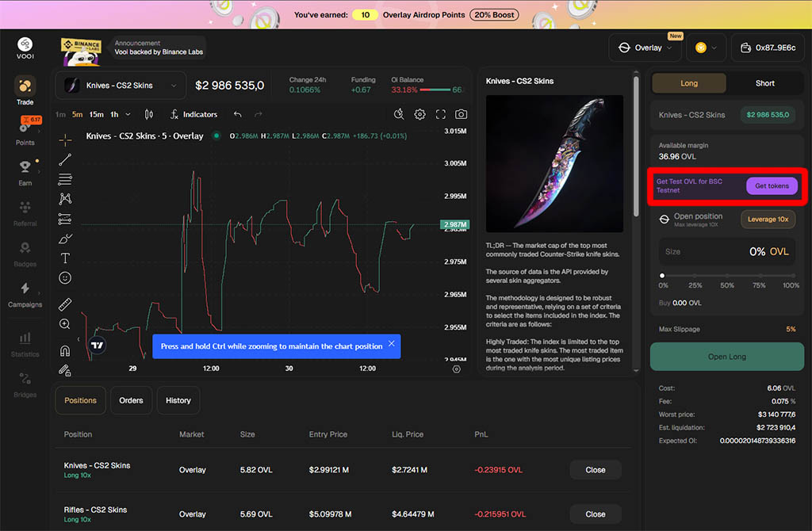812x531 pixels.
Task: Click the Size input field
Action: (x=726, y=251)
